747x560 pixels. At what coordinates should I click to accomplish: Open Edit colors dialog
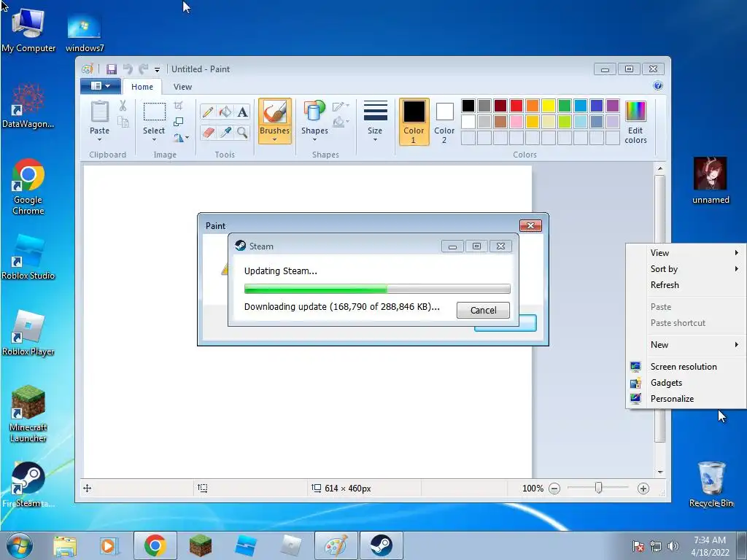635,122
